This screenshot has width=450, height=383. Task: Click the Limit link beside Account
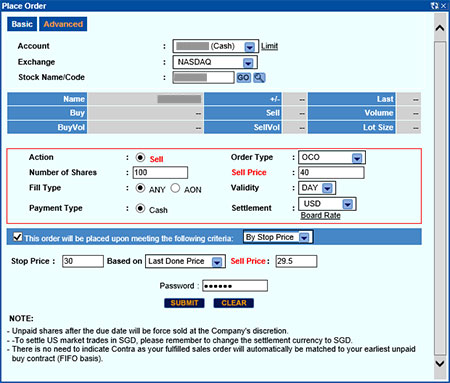click(x=269, y=46)
